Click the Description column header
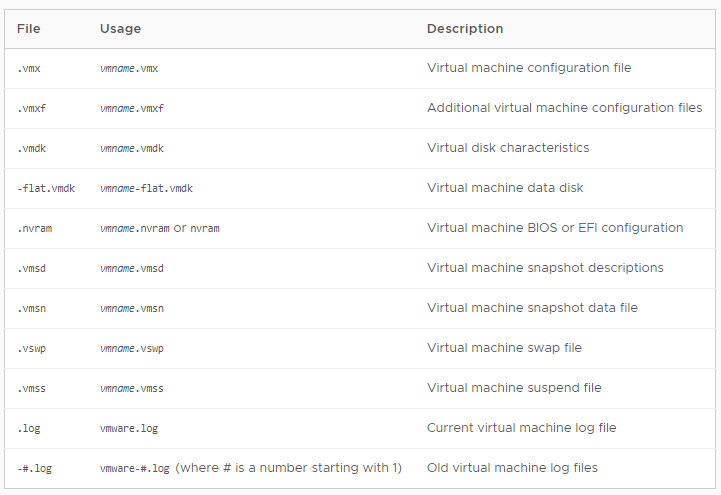The width and height of the screenshot is (721, 495). pos(465,28)
